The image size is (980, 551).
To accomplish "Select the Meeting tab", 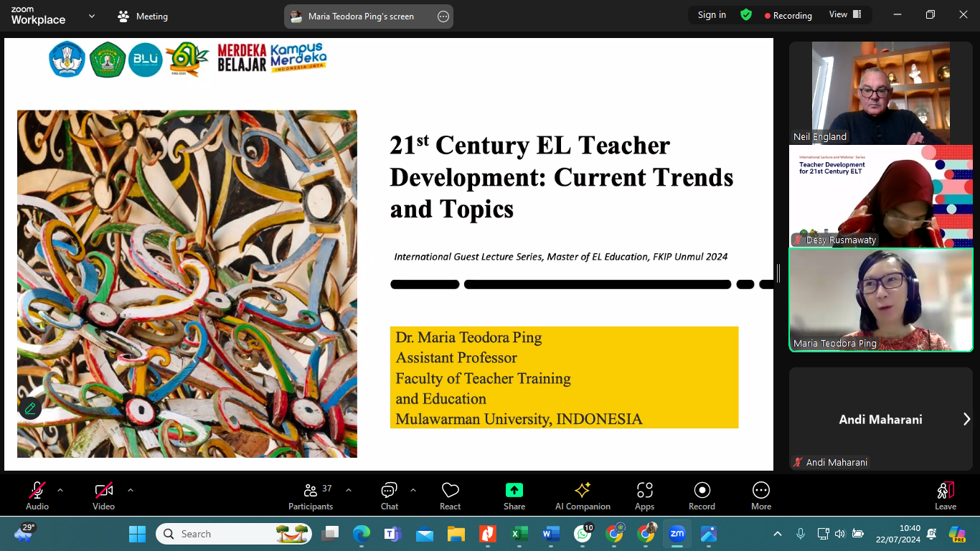I will (x=143, y=17).
